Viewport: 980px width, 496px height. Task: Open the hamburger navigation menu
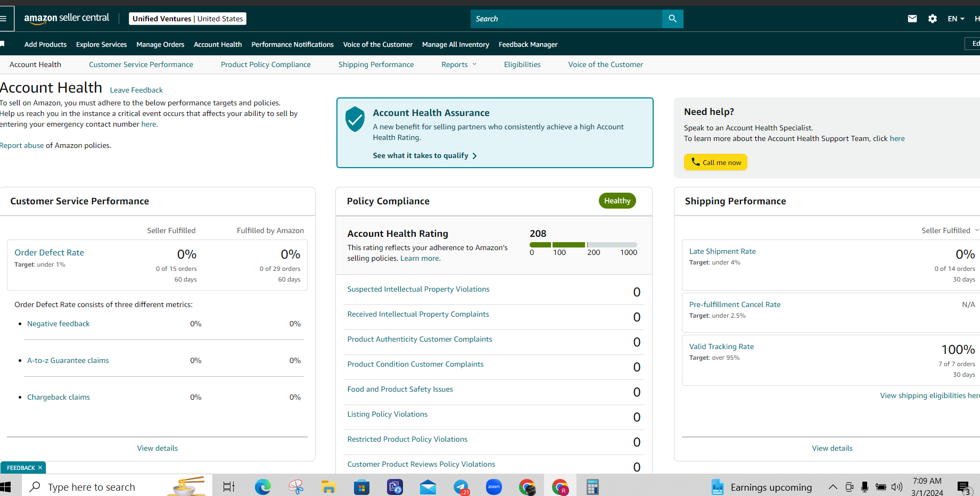click(x=3, y=19)
